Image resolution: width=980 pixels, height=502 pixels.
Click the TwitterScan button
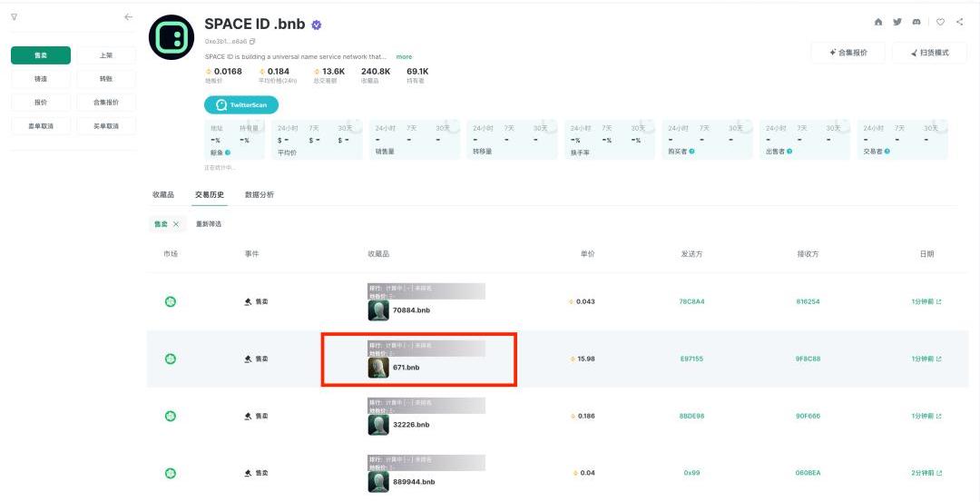click(241, 105)
